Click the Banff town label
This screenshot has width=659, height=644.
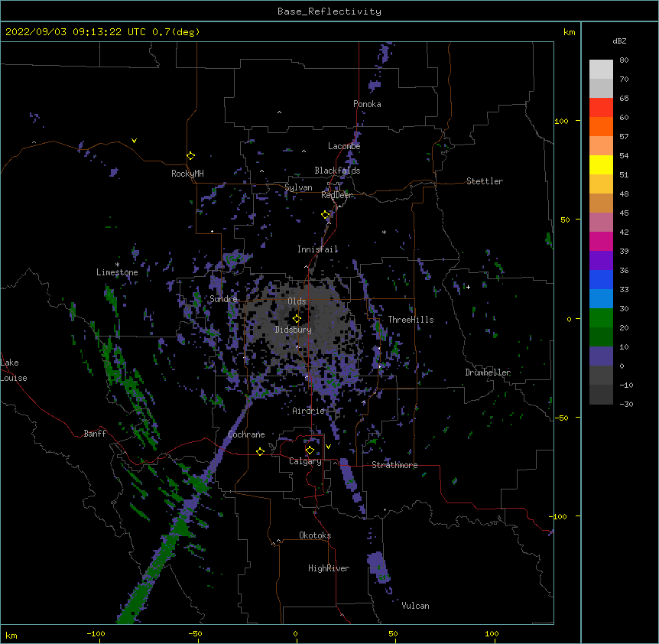point(95,434)
